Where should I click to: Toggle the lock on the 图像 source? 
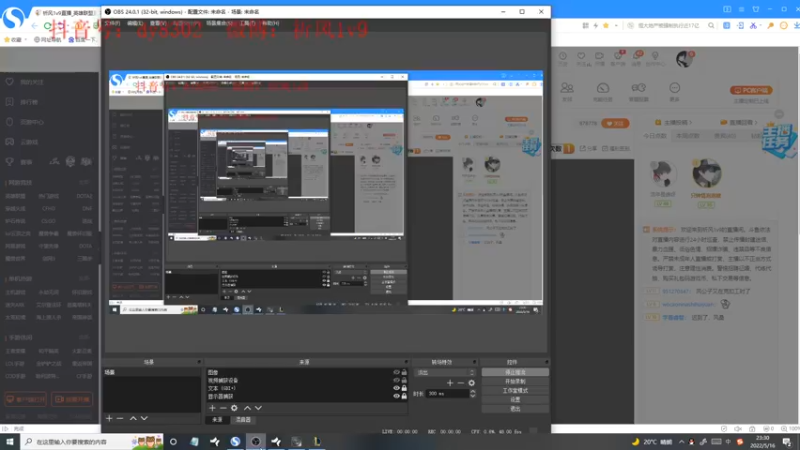tap(404, 372)
